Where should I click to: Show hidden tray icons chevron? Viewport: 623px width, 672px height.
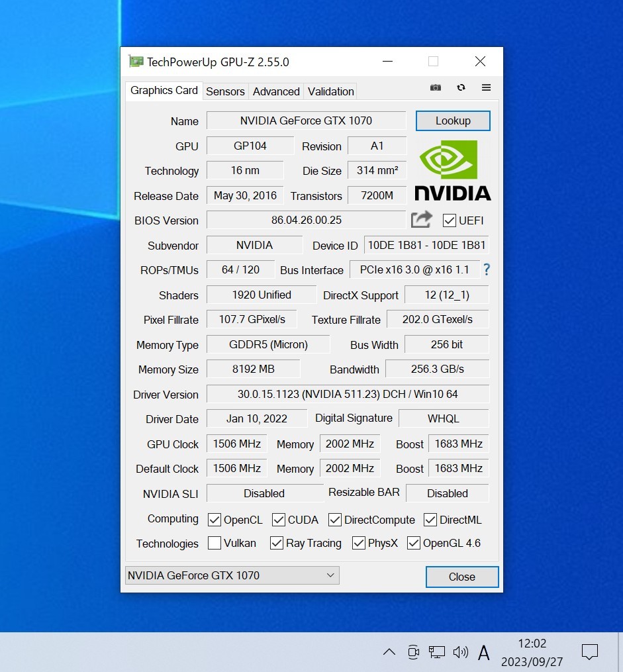pos(389,652)
